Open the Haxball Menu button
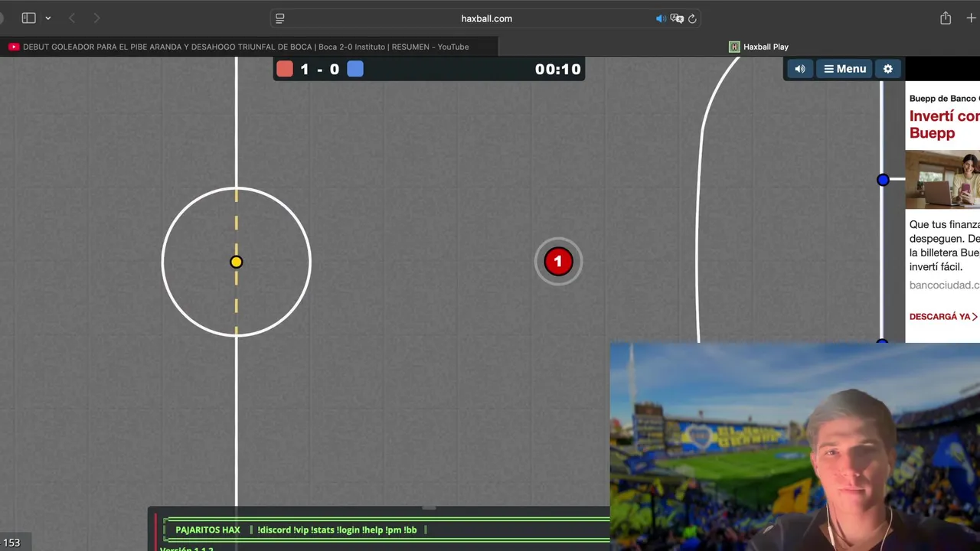Viewport: 980px width, 551px height. 845,69
